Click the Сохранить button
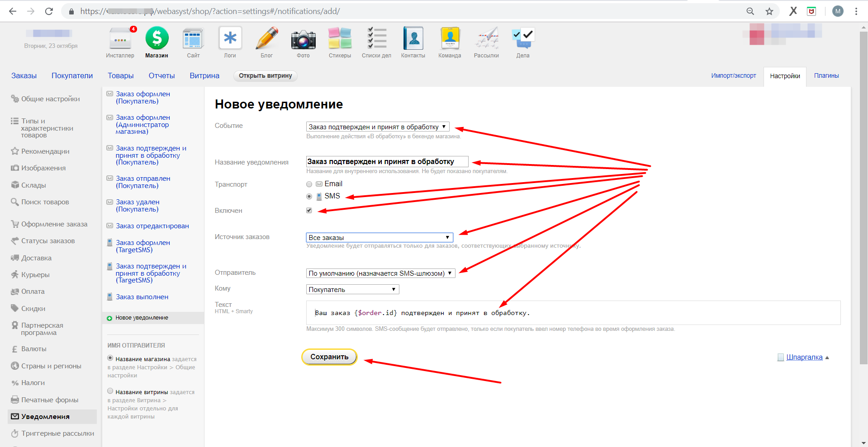 [x=329, y=357]
